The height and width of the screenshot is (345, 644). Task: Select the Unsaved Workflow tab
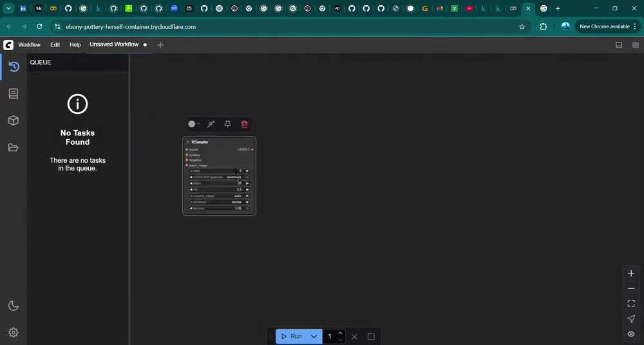(x=114, y=44)
